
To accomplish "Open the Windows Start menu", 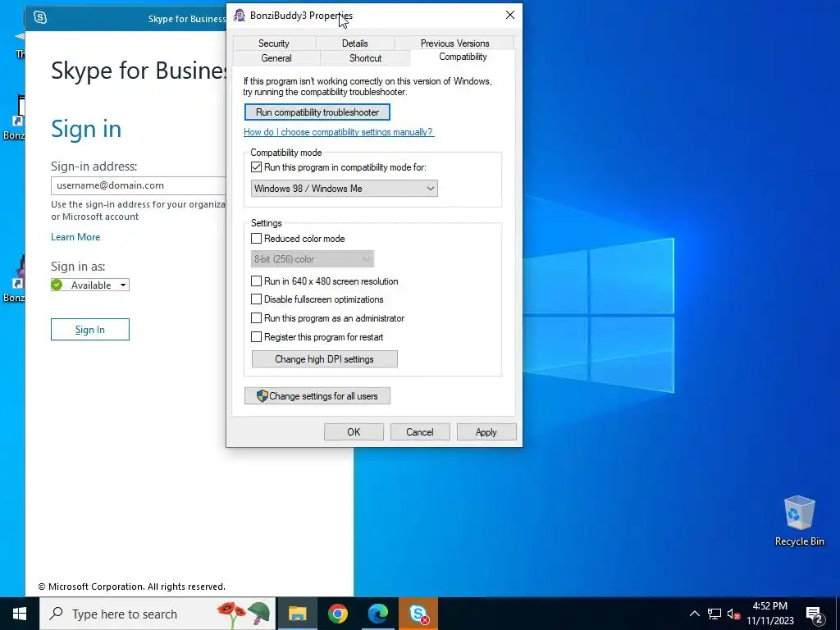I will click(x=20, y=614).
